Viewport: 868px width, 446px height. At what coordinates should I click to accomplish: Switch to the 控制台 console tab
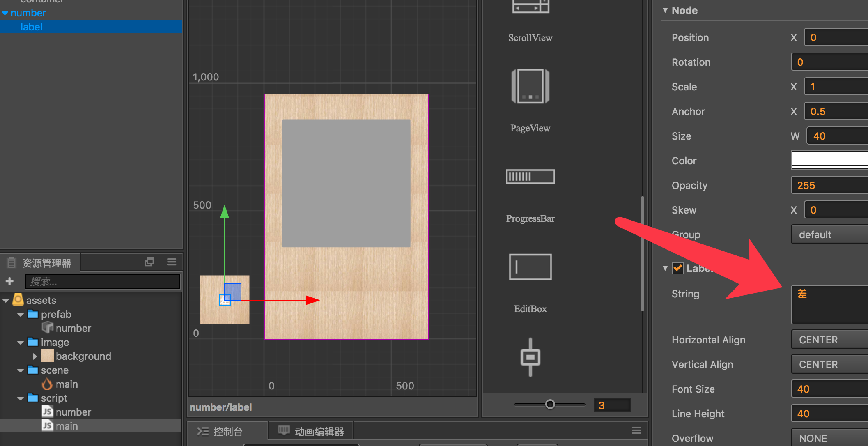(227, 431)
